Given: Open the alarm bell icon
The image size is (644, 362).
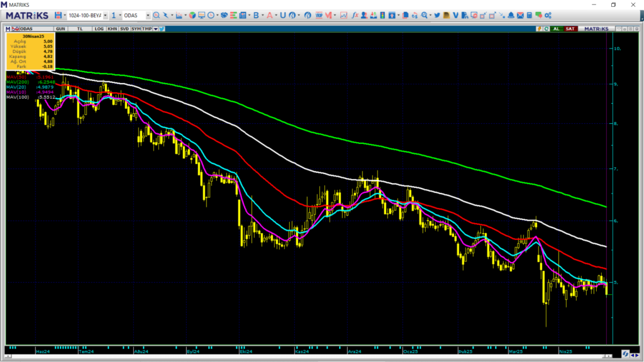Looking at the screenshot, I should [511, 15].
